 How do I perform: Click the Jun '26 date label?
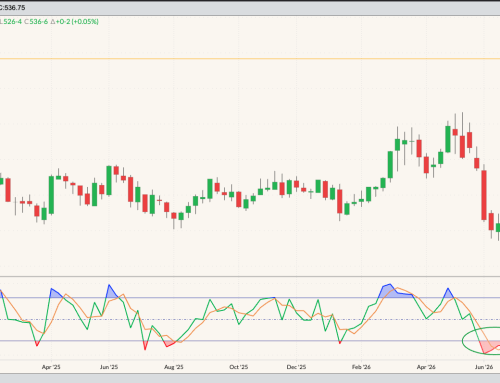pyautogui.click(x=484, y=367)
